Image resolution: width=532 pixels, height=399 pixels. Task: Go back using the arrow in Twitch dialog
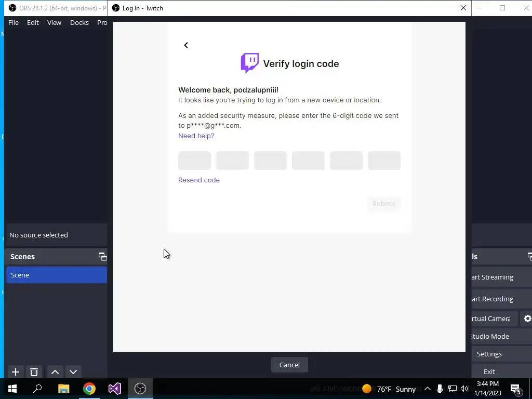coord(186,45)
